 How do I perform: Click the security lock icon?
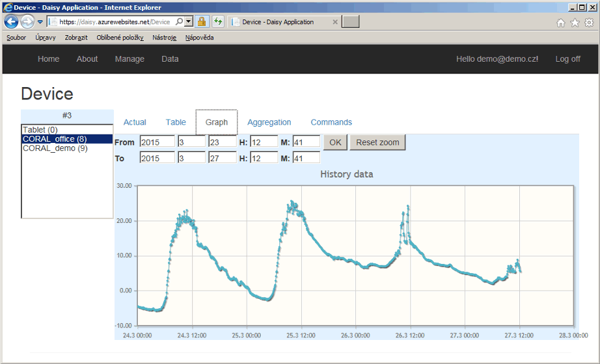[x=202, y=22]
